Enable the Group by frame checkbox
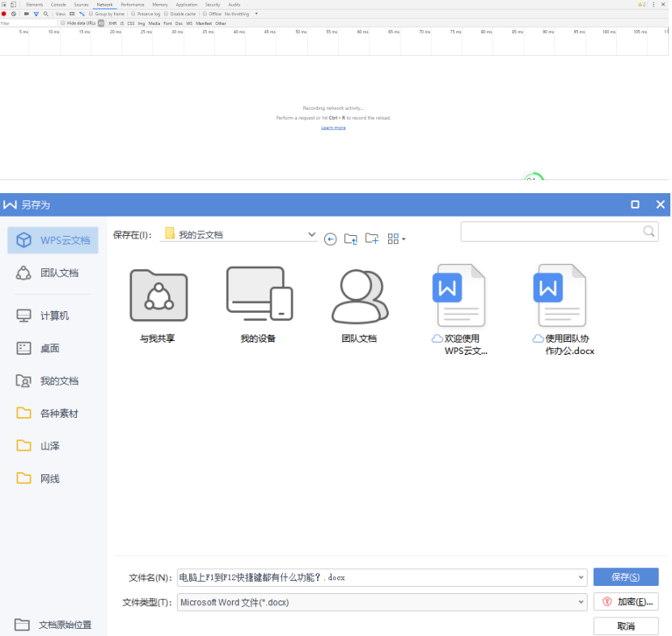This screenshot has width=672, height=636. (x=91, y=14)
